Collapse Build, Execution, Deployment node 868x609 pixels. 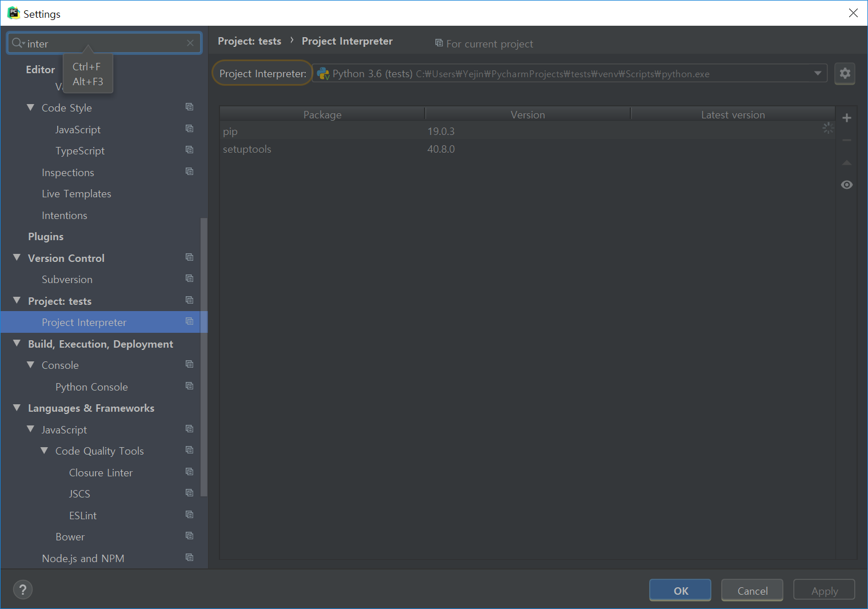(x=17, y=344)
